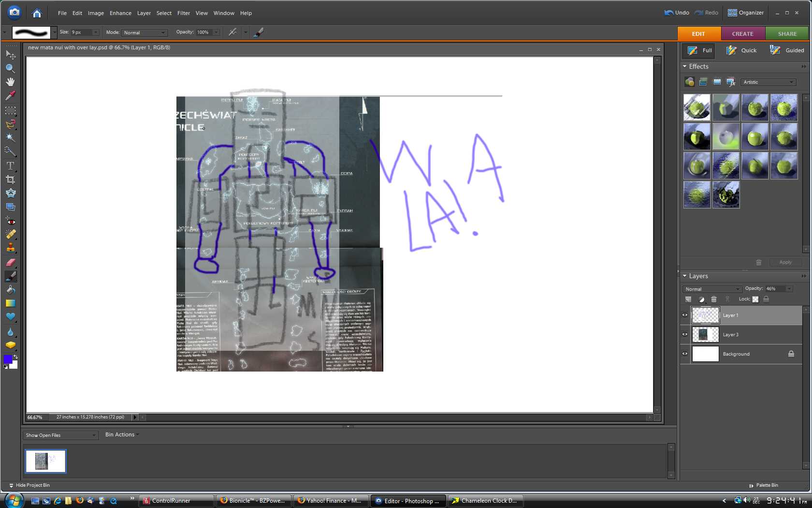This screenshot has width=812, height=508.
Task: Select the Horizontal Type tool
Action: (x=10, y=166)
